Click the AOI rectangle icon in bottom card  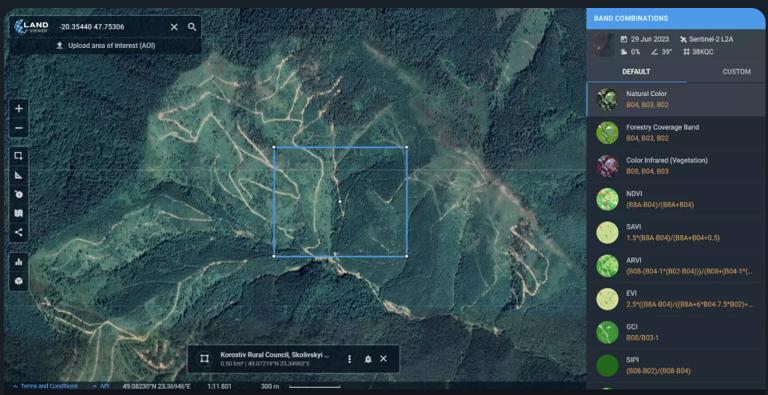(x=204, y=359)
